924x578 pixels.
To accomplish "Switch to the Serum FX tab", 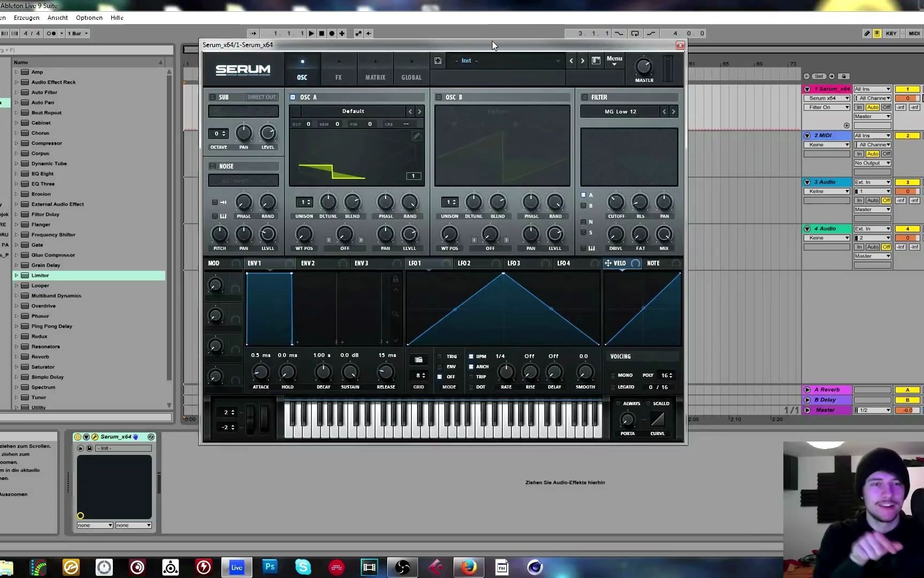I will [x=338, y=70].
